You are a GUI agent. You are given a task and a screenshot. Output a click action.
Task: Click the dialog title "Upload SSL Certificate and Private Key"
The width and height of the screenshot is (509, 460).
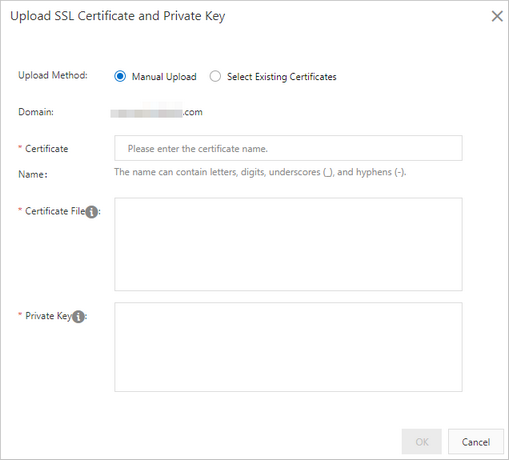(118, 16)
